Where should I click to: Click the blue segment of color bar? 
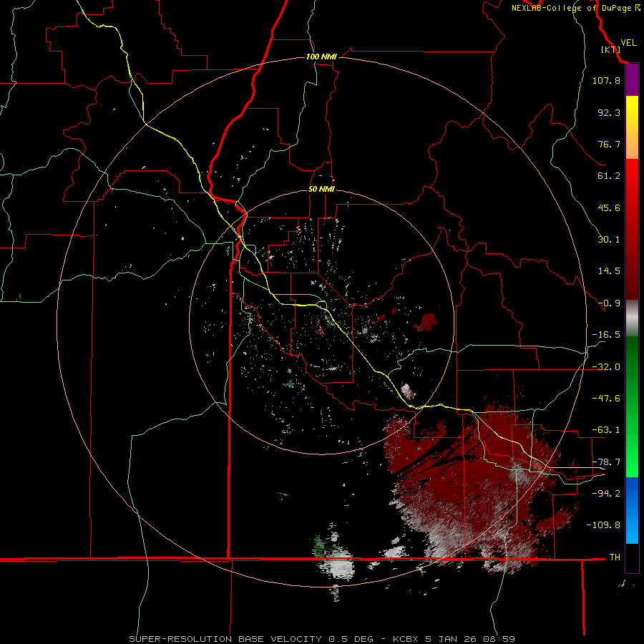[x=632, y=510]
